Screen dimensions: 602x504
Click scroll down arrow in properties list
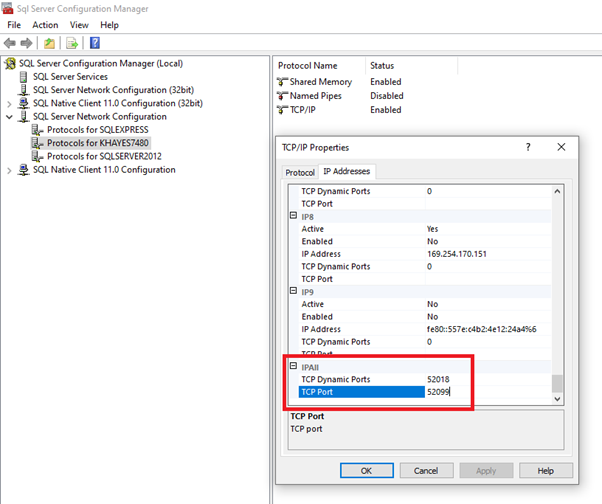click(x=557, y=399)
